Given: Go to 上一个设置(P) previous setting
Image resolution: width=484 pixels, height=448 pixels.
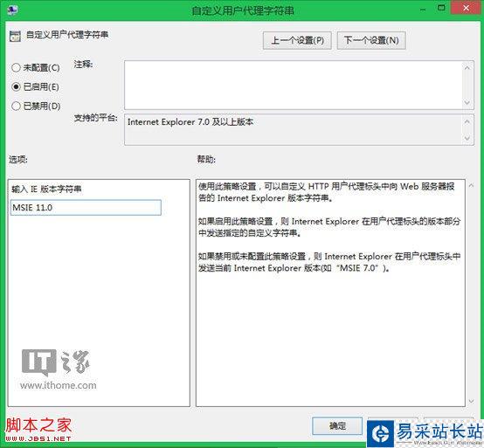Looking at the screenshot, I should coord(297,40).
